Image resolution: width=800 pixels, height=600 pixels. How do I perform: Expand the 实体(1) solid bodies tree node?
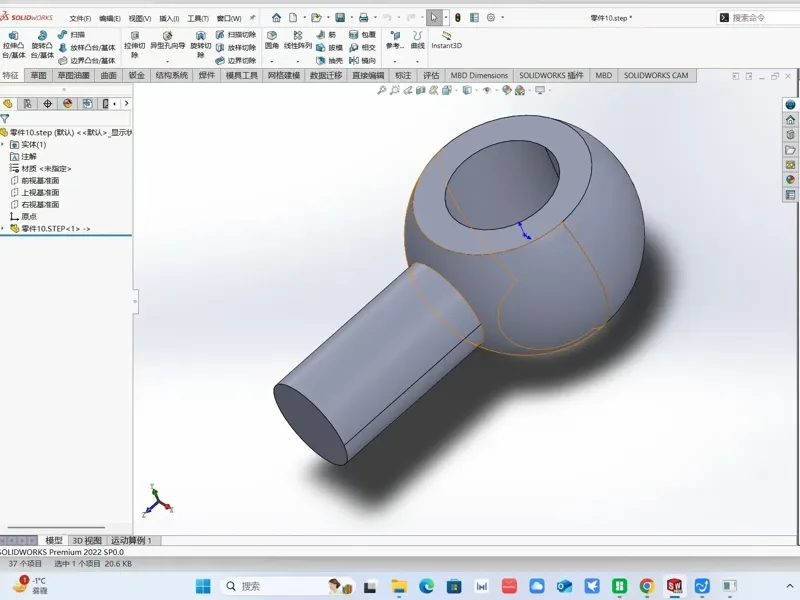[3, 144]
